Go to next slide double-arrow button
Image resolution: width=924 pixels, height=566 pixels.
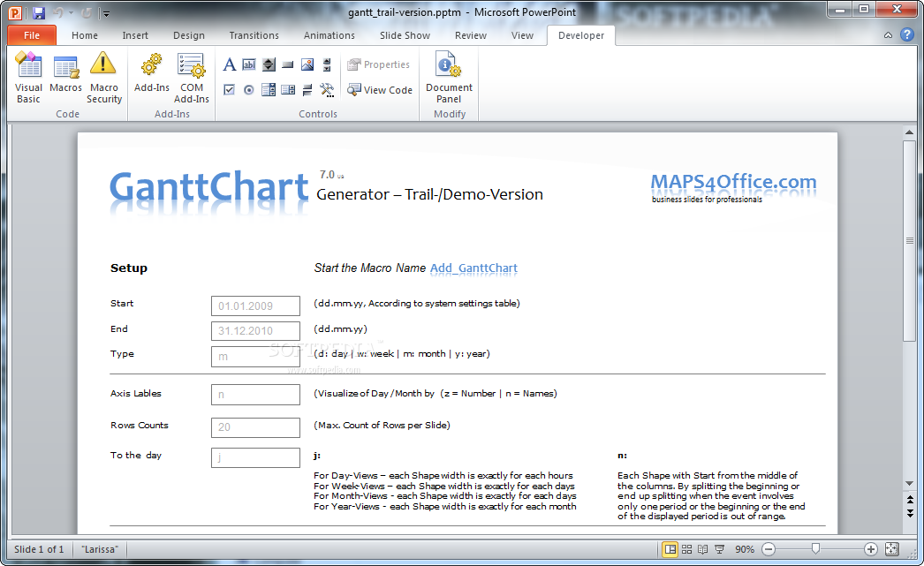pos(909,513)
